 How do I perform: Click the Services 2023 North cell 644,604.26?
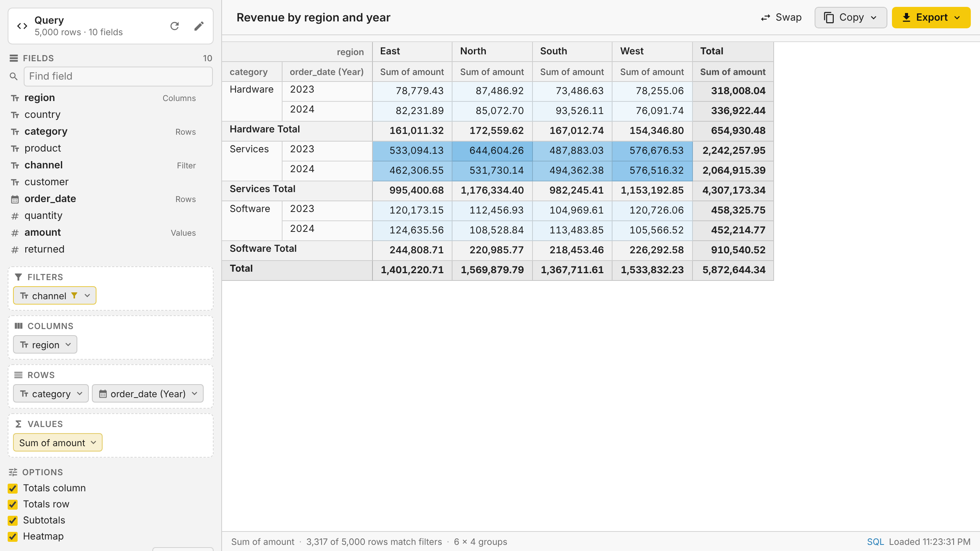(492, 151)
